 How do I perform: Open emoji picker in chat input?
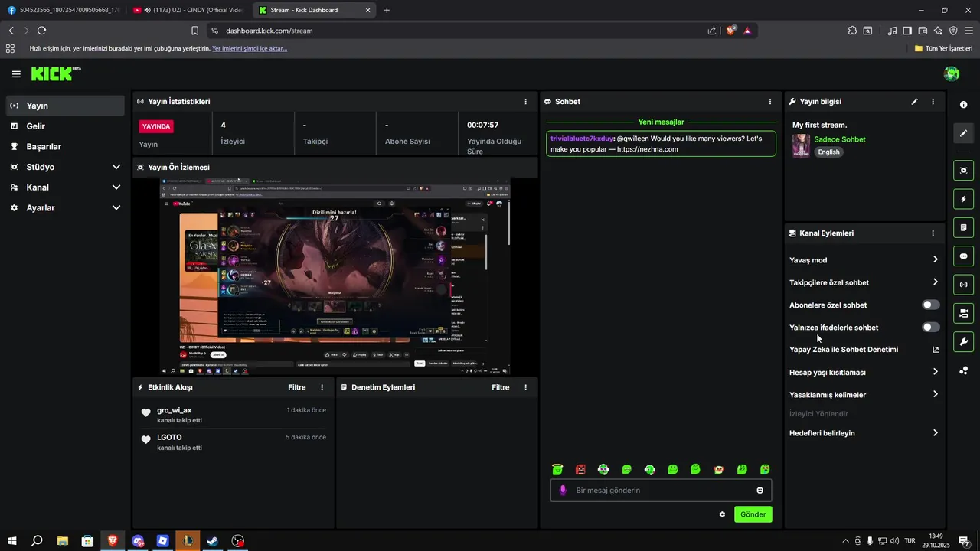[759, 491]
